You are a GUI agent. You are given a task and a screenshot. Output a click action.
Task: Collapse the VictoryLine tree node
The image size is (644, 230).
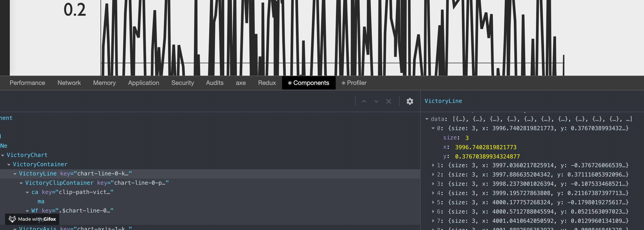15,174
